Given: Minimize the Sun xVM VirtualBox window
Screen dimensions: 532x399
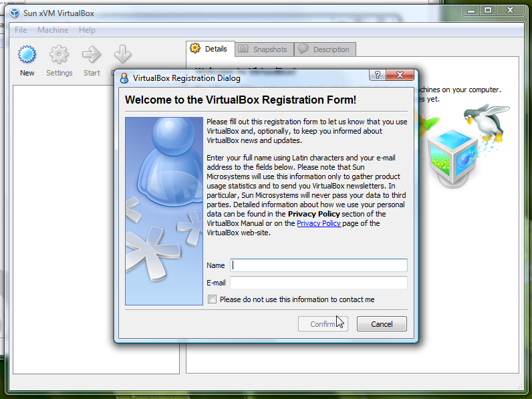Looking at the screenshot, I should (471, 11).
